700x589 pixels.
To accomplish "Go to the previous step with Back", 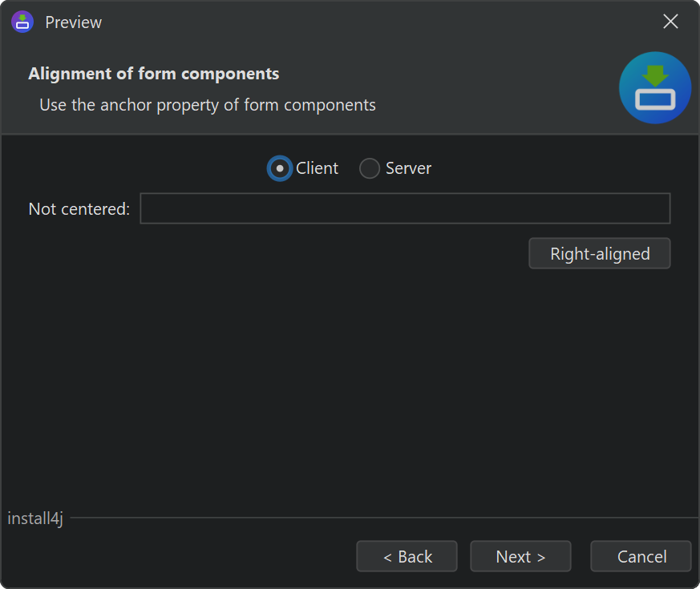I will (x=407, y=556).
